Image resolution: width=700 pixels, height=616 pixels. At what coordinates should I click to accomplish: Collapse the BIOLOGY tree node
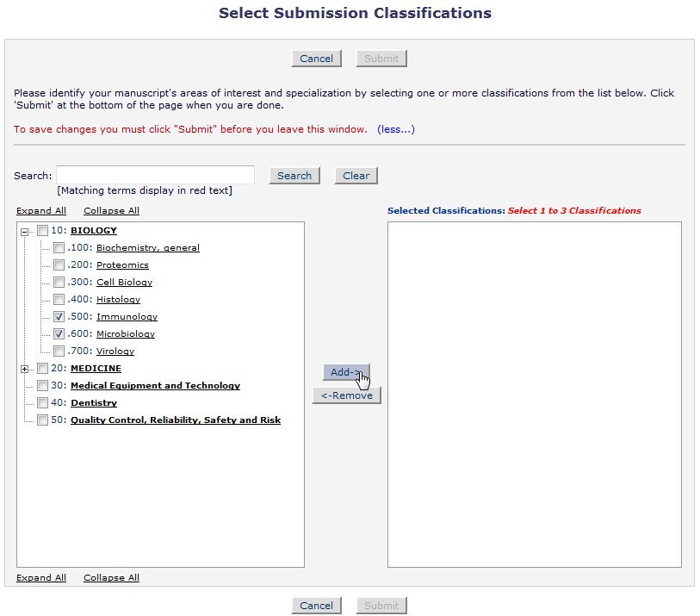[x=25, y=232]
